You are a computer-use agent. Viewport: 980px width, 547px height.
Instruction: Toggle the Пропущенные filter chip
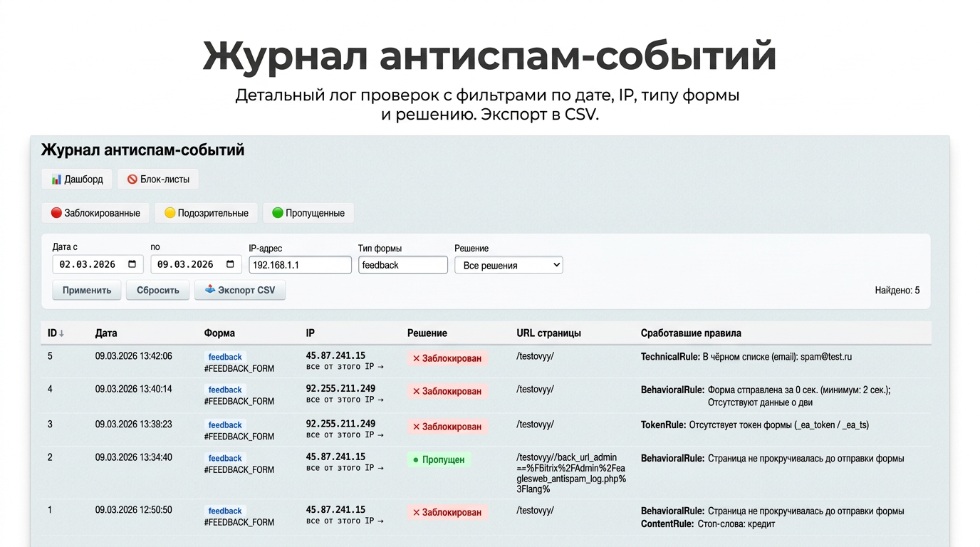(308, 212)
